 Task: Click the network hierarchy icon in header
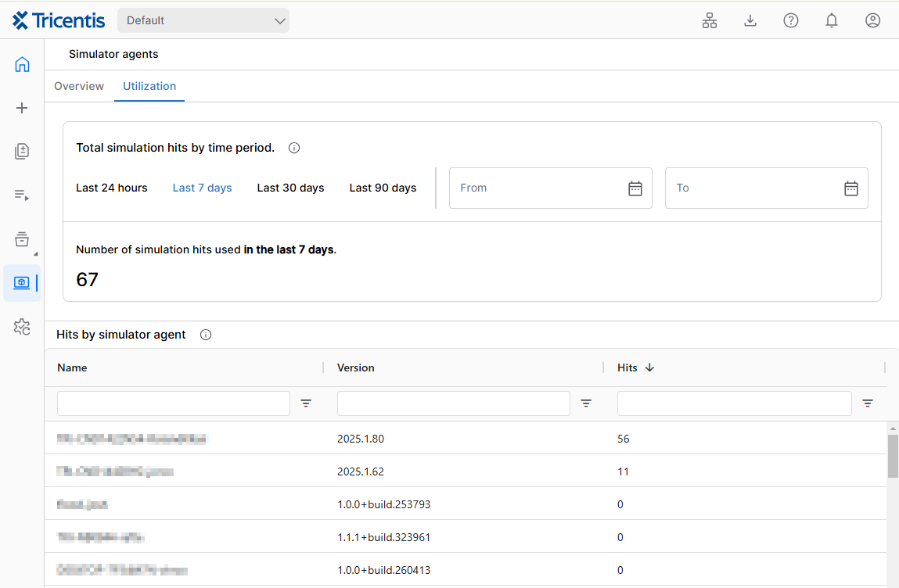pos(710,21)
